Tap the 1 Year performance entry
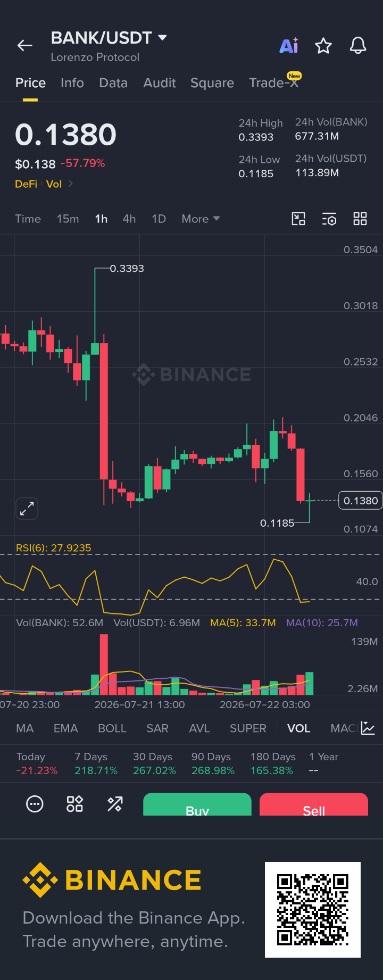The width and height of the screenshot is (383, 980). coord(323,763)
